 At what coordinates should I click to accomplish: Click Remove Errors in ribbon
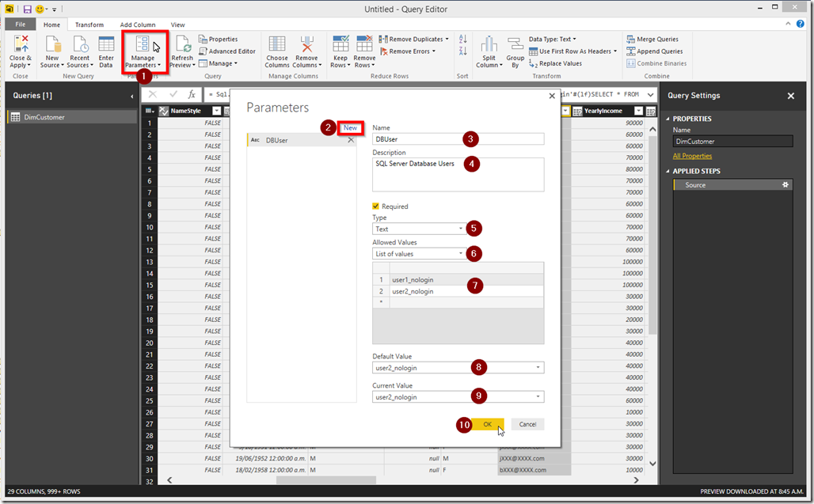tap(408, 51)
